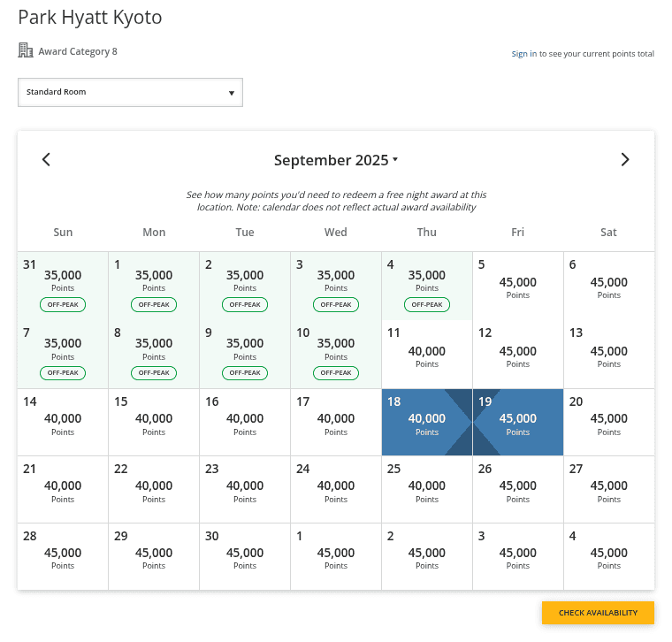Click highlighted September 19 check-out date

[518, 422]
